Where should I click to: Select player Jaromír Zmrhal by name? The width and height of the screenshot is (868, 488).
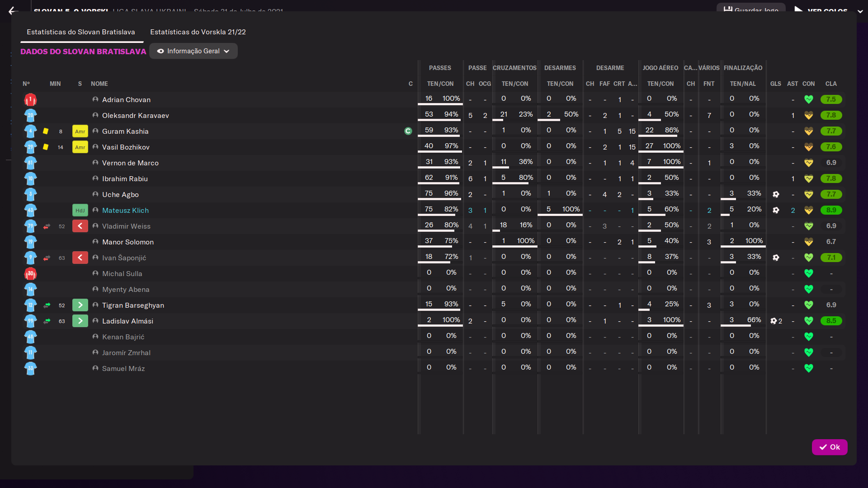pos(126,353)
